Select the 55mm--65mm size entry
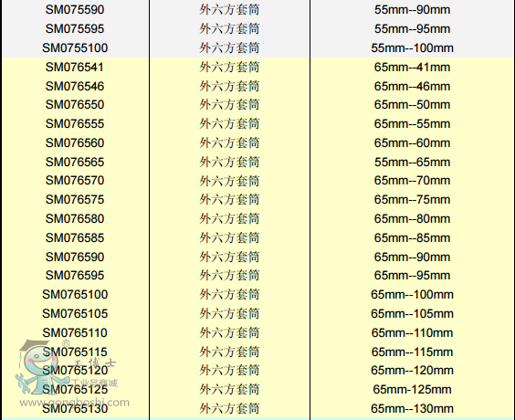This screenshot has width=515, height=420. (x=412, y=163)
